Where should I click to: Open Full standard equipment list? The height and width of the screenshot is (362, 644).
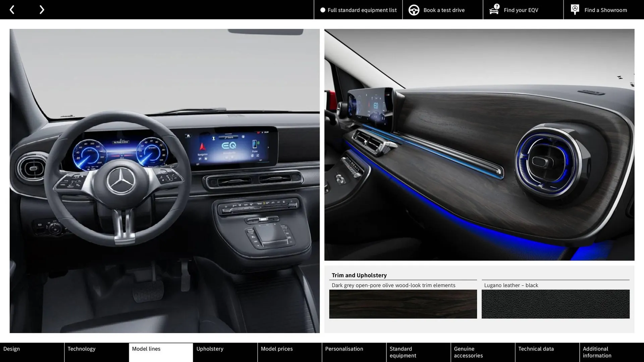tap(362, 10)
